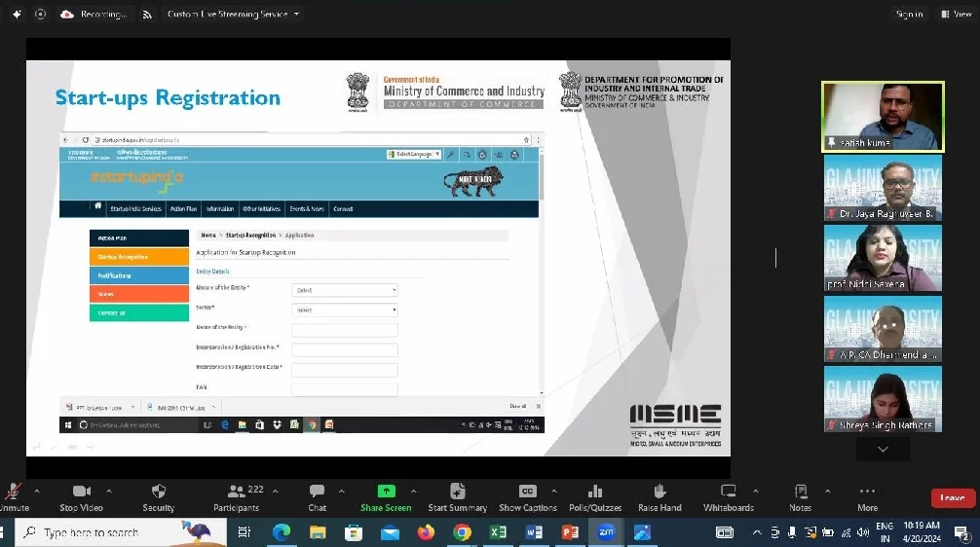Open the Chat panel

[x=317, y=492]
